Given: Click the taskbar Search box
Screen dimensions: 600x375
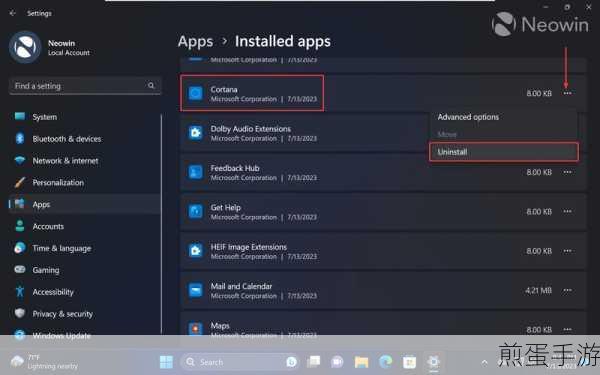Looking at the screenshot, I should 241,362.
